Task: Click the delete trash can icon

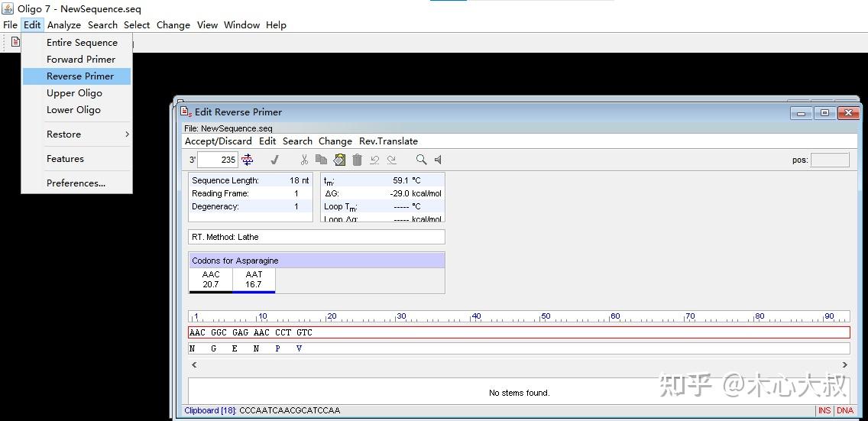Action: coord(358,160)
